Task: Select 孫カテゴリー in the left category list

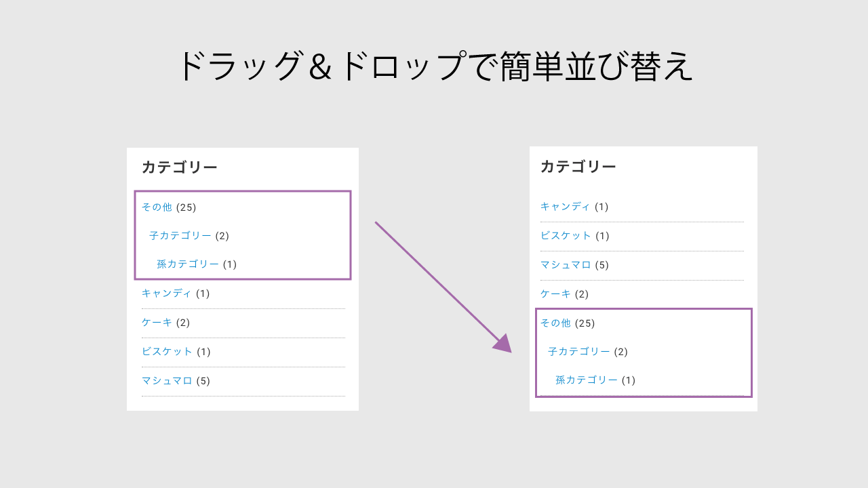Action: point(188,264)
